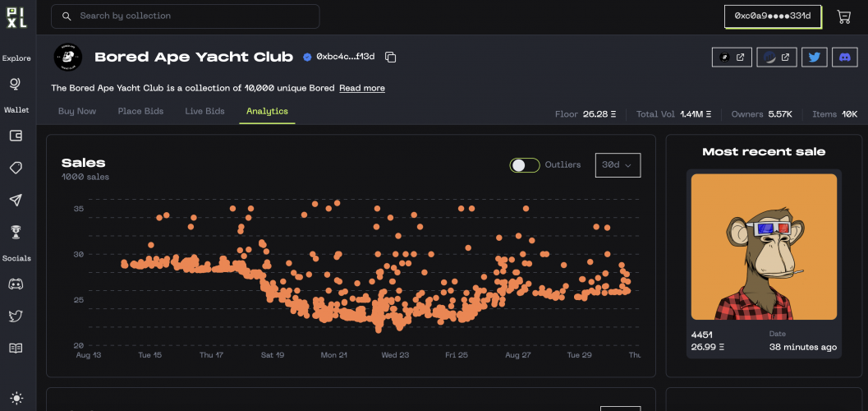The height and width of the screenshot is (411, 868).
Task: Open the Live Bids tab
Action: click(204, 111)
